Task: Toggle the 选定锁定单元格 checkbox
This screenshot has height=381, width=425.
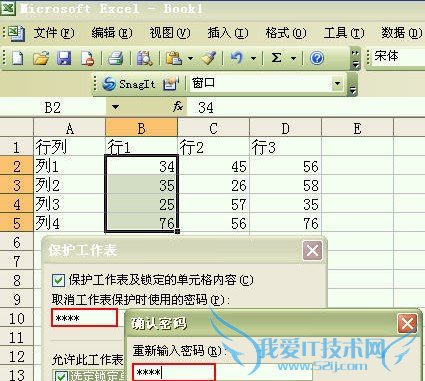Action: click(x=61, y=376)
